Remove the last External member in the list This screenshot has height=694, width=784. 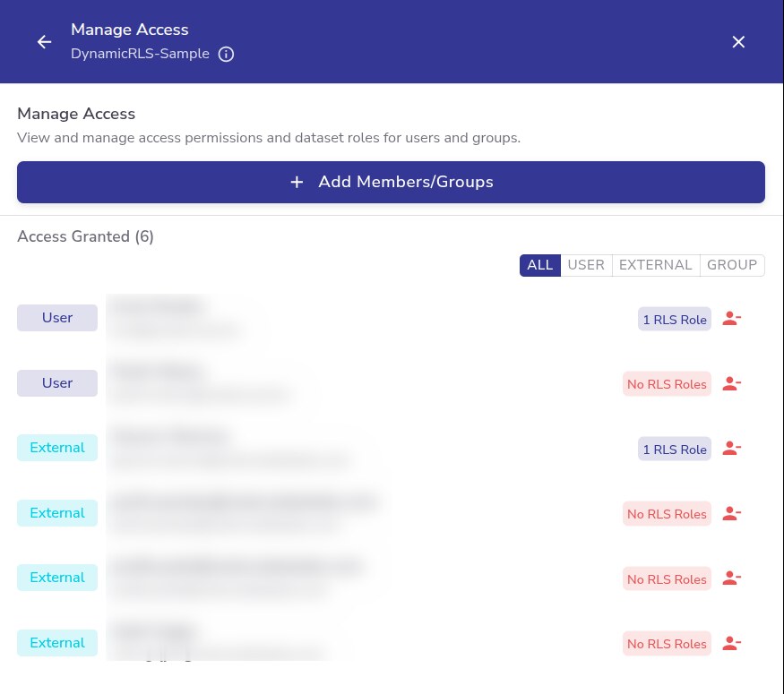click(731, 643)
